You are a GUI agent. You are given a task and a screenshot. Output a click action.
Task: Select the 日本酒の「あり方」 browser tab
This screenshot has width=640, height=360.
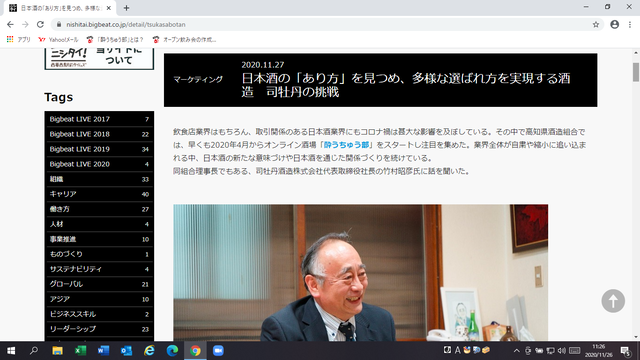[x=60, y=8]
